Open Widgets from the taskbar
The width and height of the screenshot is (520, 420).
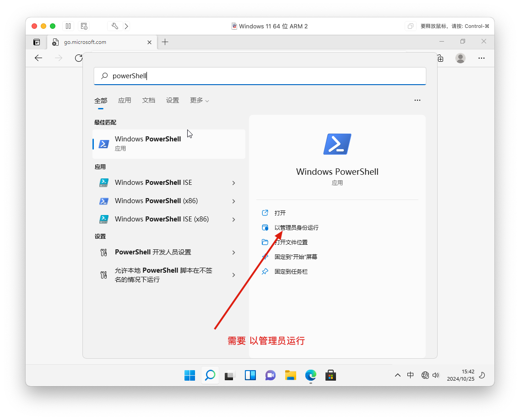click(250, 376)
